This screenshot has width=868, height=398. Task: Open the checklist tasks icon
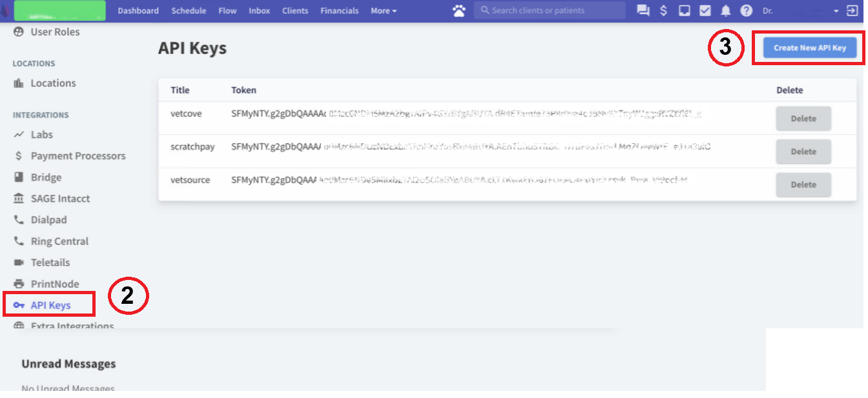pyautogui.click(x=705, y=11)
